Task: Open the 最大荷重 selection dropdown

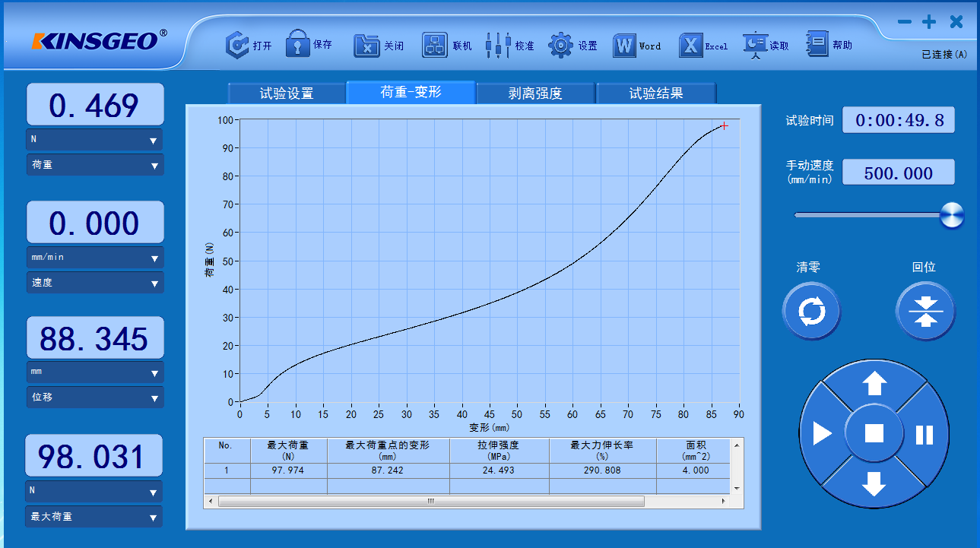Action: click(93, 516)
